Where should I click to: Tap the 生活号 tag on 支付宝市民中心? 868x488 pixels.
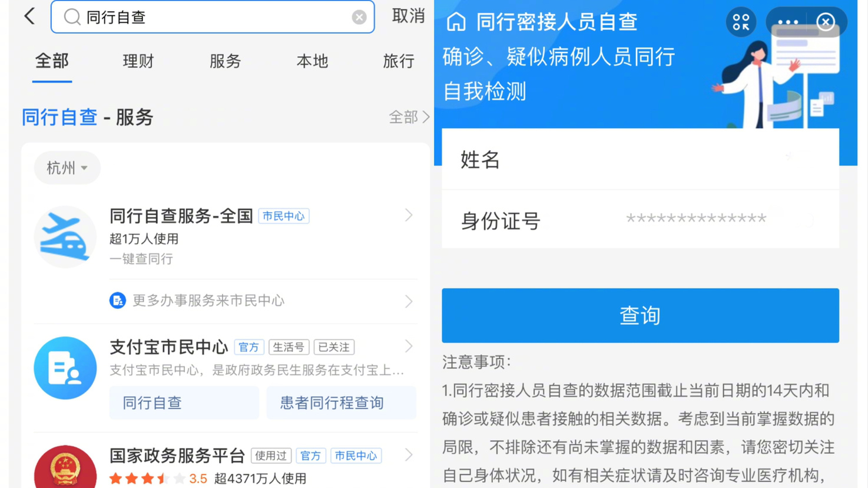289,347
